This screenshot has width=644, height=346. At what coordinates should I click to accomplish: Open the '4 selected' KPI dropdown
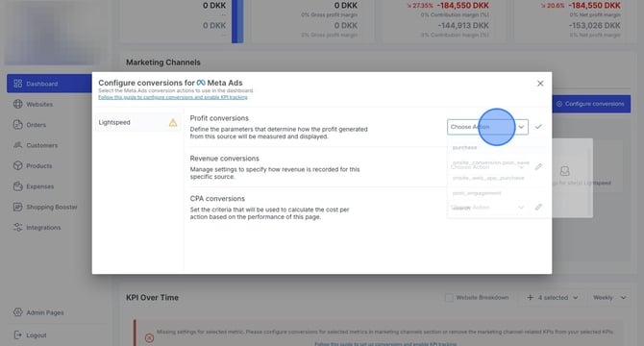click(553, 298)
